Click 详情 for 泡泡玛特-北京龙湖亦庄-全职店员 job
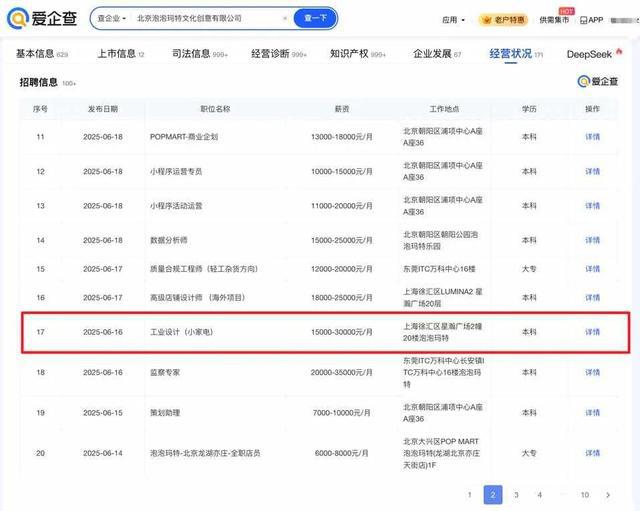640x511 pixels. click(592, 453)
